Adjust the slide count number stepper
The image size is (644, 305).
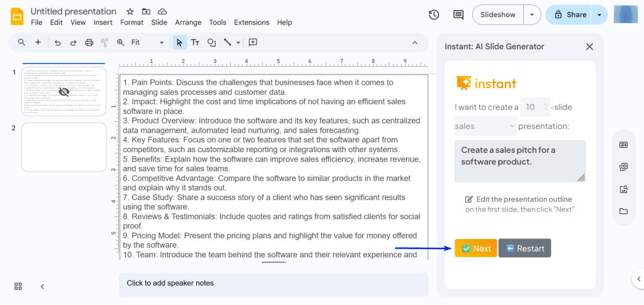tap(545, 107)
